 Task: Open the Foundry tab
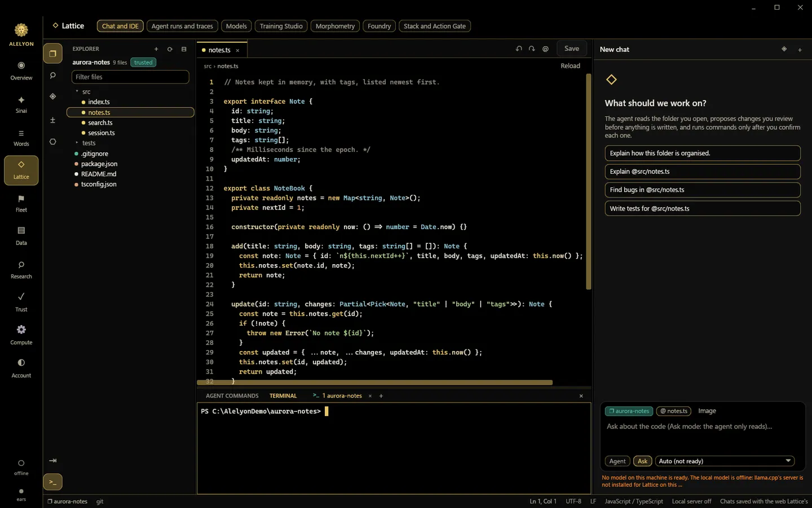point(379,26)
